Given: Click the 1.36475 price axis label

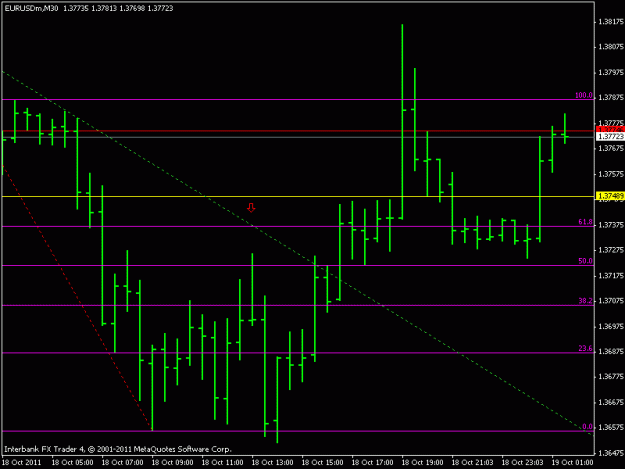Looking at the screenshot, I should coord(611,453).
